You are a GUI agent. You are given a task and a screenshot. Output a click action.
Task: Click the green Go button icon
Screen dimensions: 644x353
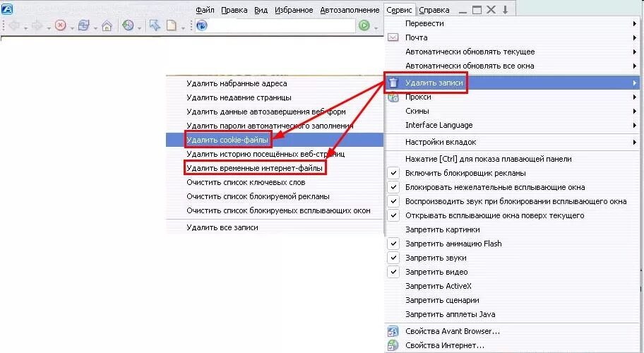point(364,25)
